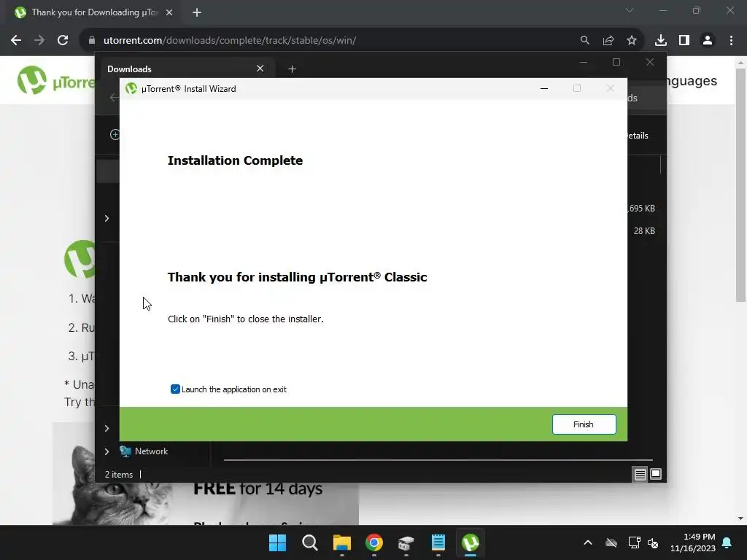Click the cloud sync icon in system tray
The image size is (747, 560).
coord(611,542)
